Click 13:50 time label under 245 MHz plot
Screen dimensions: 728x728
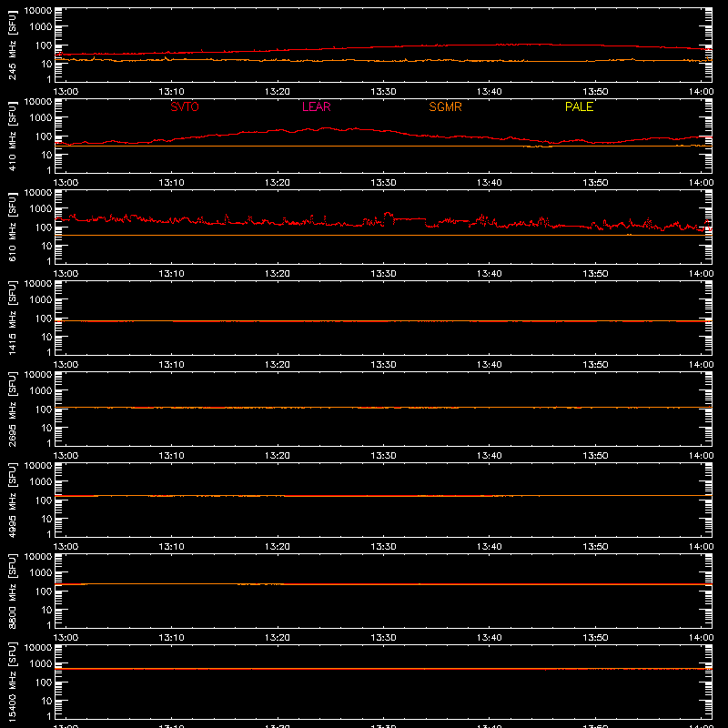tap(595, 92)
